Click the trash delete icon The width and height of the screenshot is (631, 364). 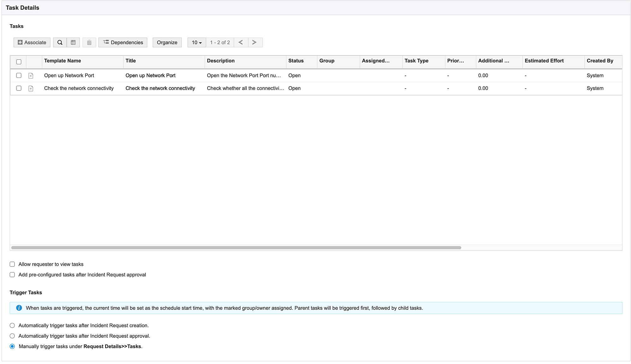point(89,42)
